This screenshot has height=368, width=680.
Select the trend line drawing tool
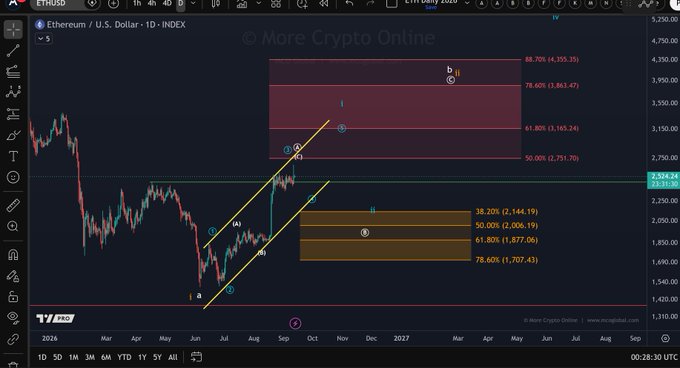tap(13, 51)
